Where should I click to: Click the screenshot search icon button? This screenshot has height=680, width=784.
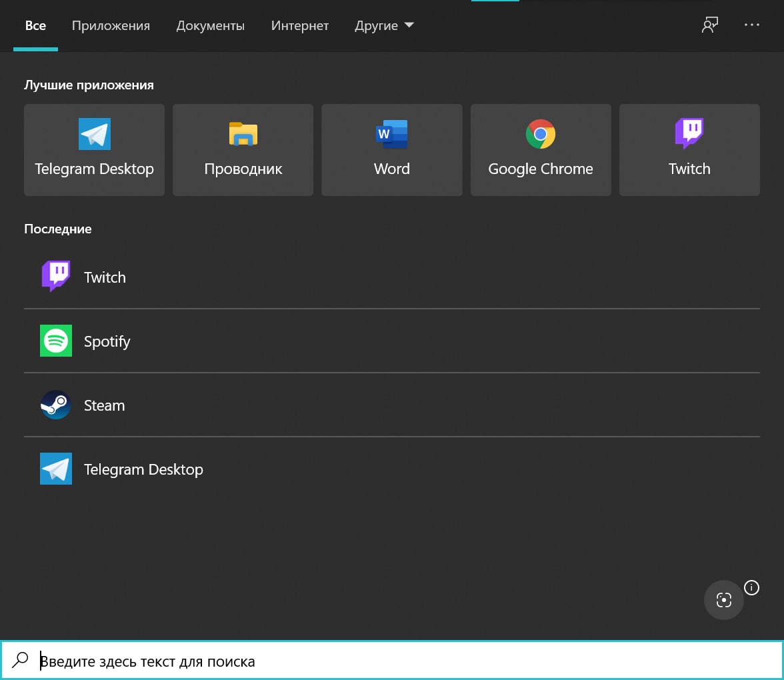coord(723,600)
